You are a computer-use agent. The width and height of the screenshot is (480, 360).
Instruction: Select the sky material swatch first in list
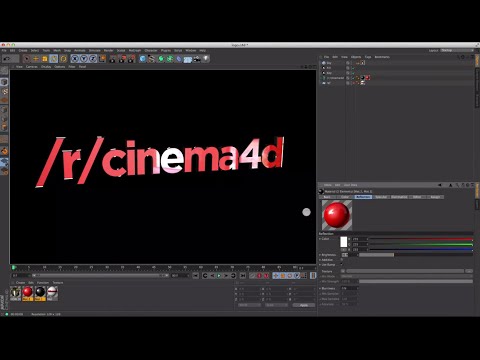tap(15, 292)
